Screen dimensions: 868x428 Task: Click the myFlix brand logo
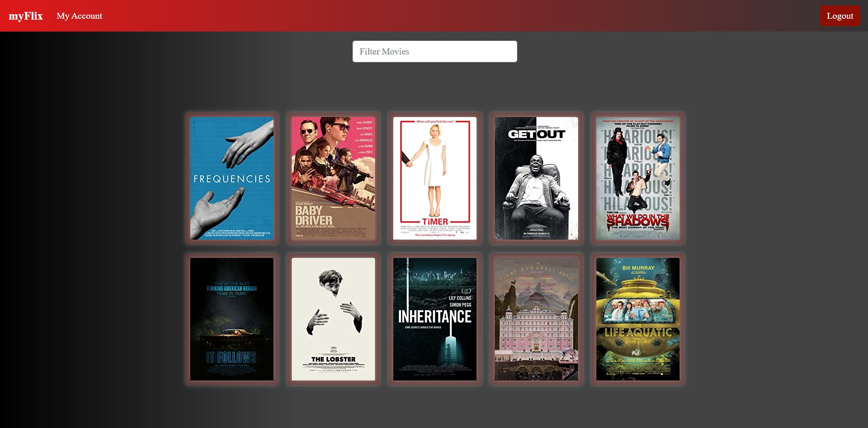pos(26,16)
